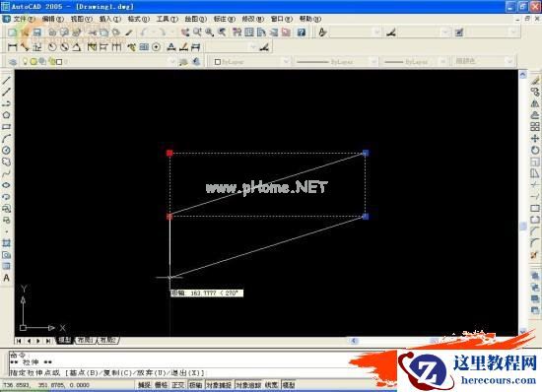The height and width of the screenshot is (392, 542).
Task: Switch to the 布局1 layout tab
Action: click(86, 340)
